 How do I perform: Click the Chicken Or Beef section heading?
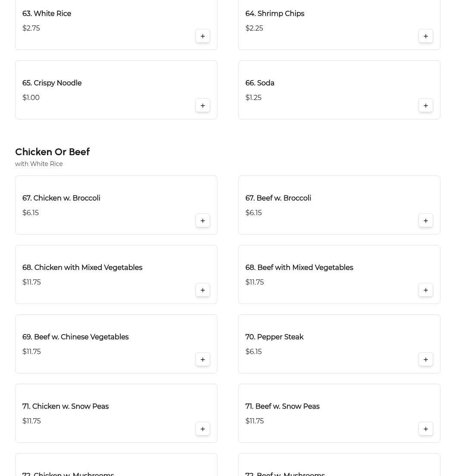click(52, 152)
